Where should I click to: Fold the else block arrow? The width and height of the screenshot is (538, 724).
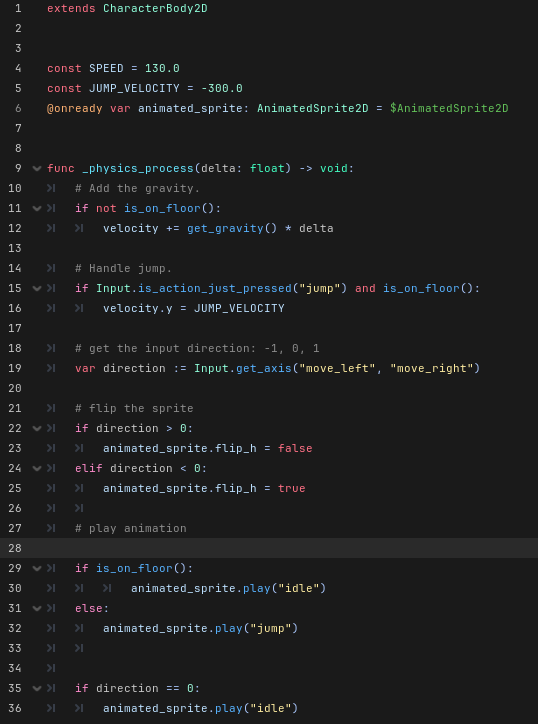(x=37, y=609)
